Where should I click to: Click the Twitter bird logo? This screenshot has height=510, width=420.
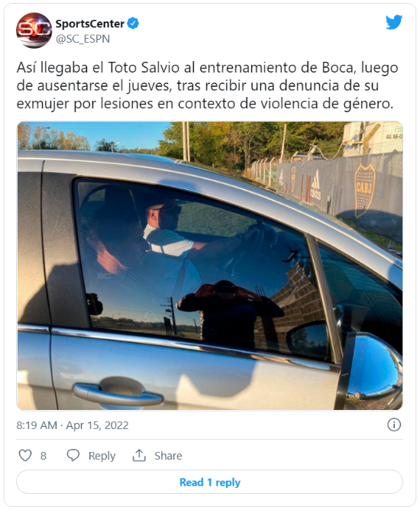[394, 22]
